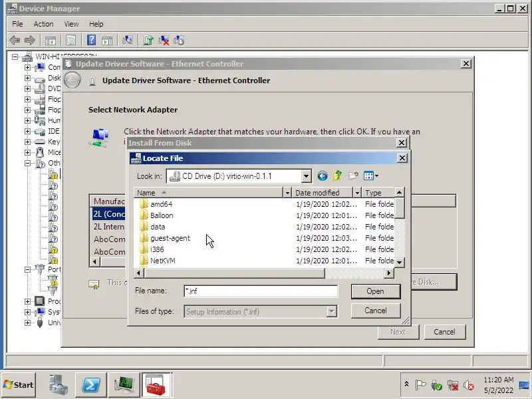The height and width of the screenshot is (399, 532).
Task: Collapse the Other devices tree node
Action: 27,163
